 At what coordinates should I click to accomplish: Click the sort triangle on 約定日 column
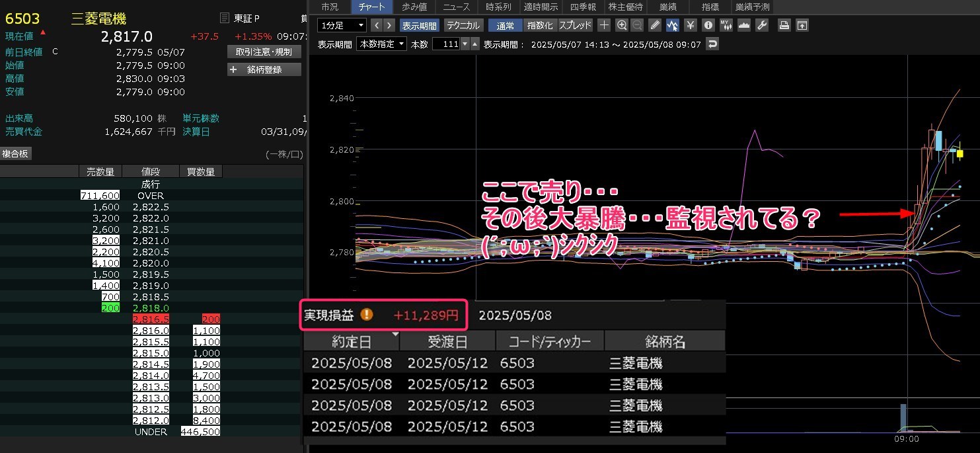(395, 335)
